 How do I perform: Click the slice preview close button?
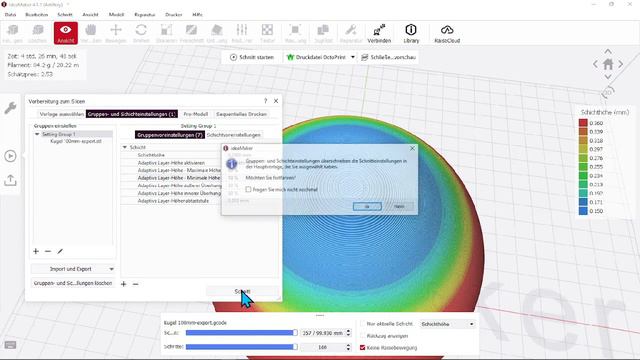click(x=388, y=57)
